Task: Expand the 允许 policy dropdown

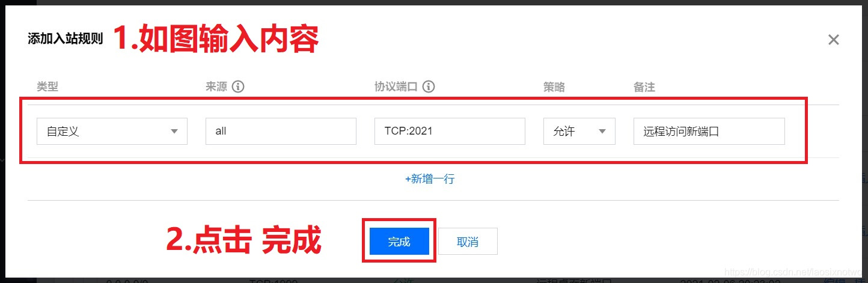Action: (579, 131)
